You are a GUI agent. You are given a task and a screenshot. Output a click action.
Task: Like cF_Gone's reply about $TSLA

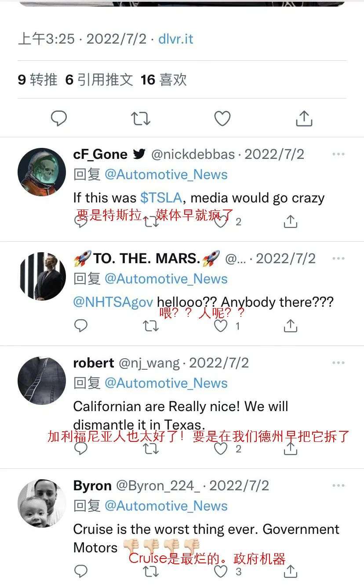tap(221, 221)
